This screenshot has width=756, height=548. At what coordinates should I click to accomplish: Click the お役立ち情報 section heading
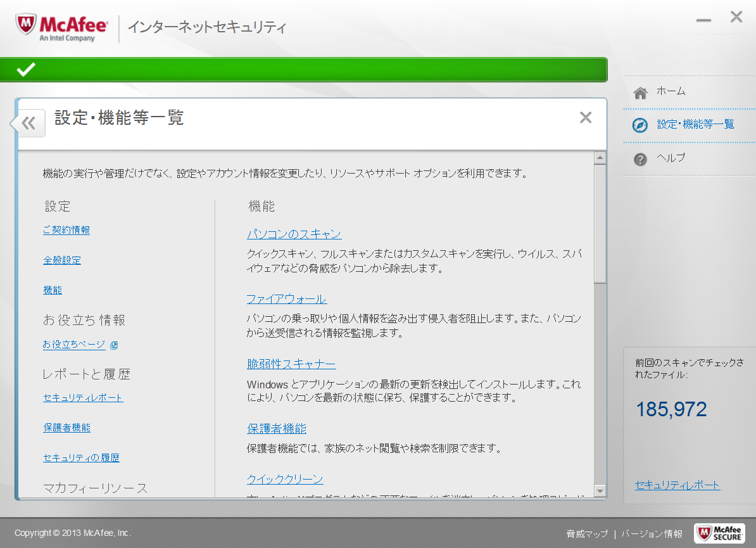[x=84, y=321]
